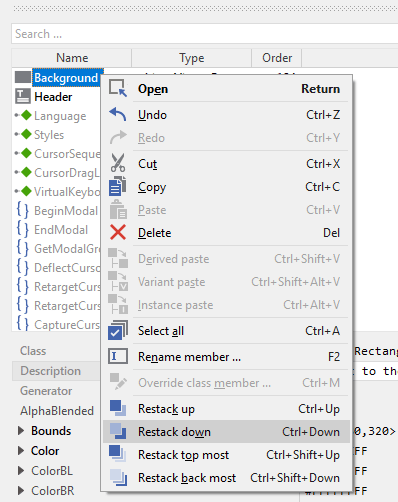Click the braces icon beside BeginModal
This screenshot has height=502, width=398.
click(x=23, y=211)
